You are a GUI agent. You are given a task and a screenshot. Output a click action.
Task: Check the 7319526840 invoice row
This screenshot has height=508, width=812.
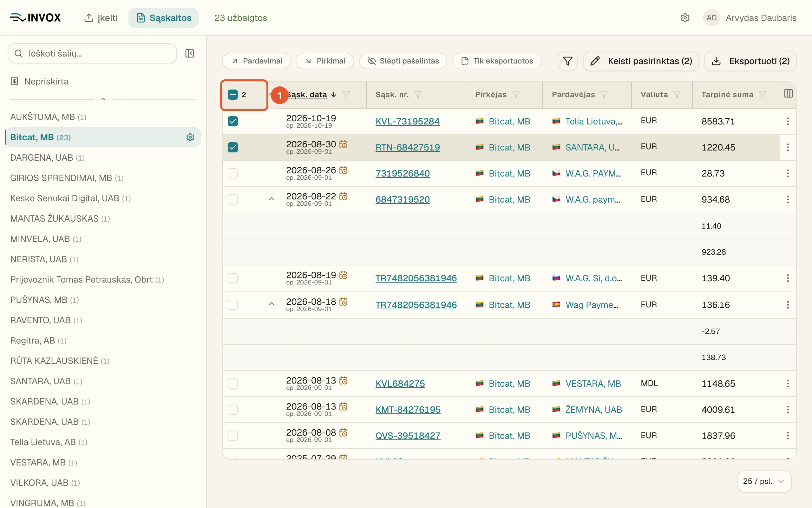click(232, 173)
